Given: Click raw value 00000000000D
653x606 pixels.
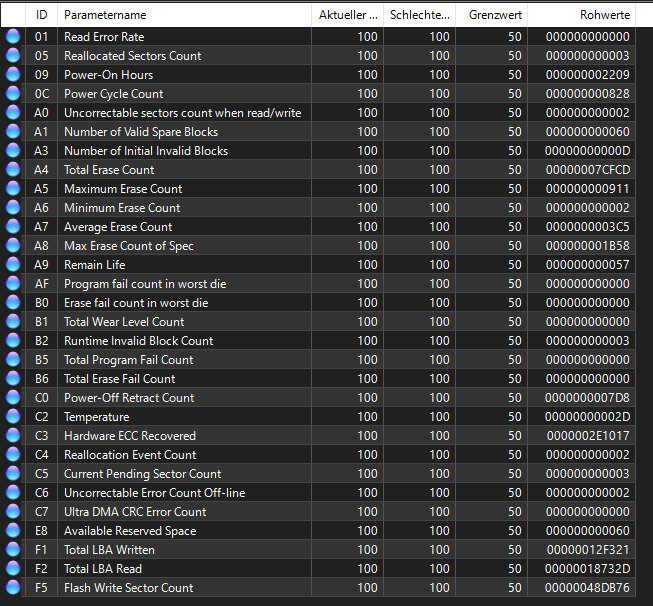Looking at the screenshot, I should coord(588,150).
